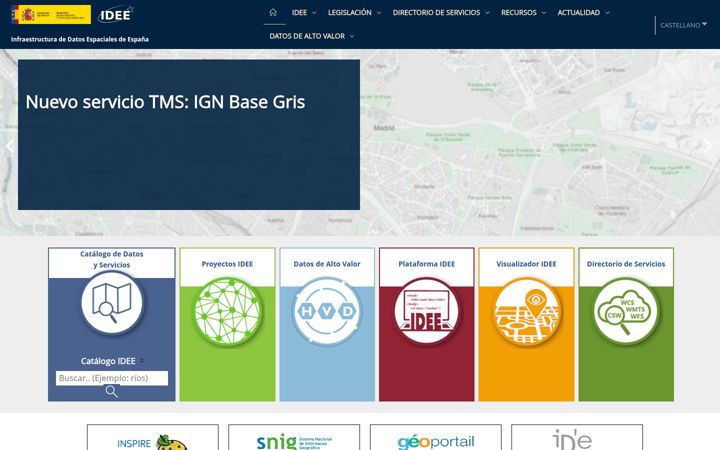
Task: Click the IDEE logo in header
Action: [116, 15]
